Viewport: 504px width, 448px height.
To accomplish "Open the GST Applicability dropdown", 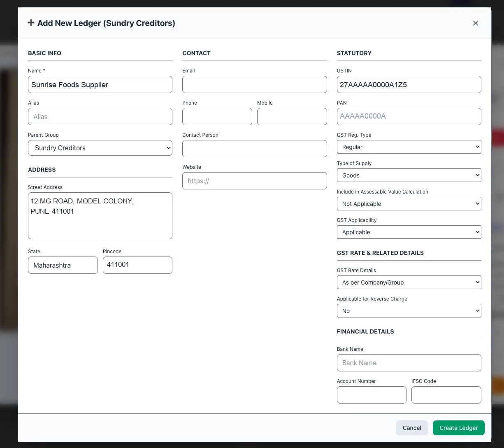I will (x=409, y=232).
